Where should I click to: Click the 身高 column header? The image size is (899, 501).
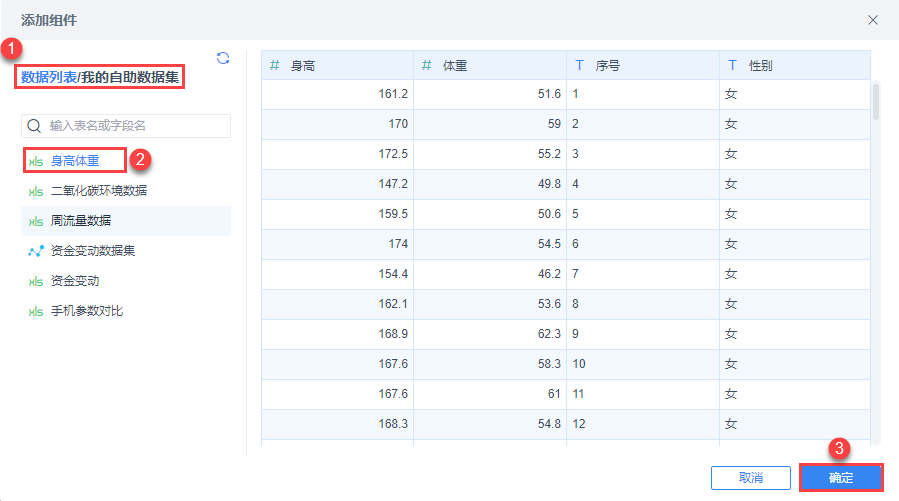pyautogui.click(x=338, y=65)
